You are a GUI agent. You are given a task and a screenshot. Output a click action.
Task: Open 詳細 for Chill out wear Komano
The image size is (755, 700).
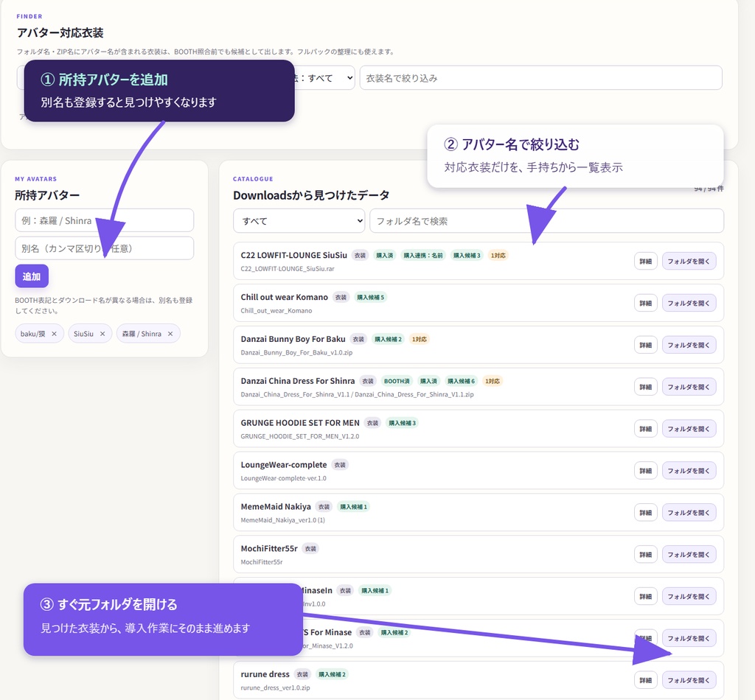pos(646,303)
